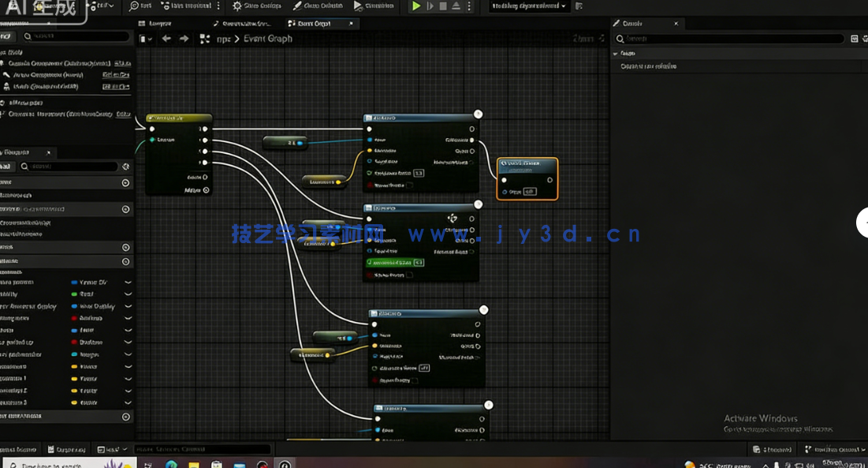Open the debug object dropdown in toolbar
Screen dimensions: 868x468
tap(529, 6)
